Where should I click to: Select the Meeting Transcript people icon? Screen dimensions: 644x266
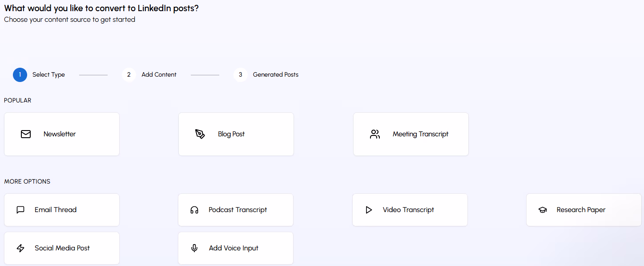374,134
